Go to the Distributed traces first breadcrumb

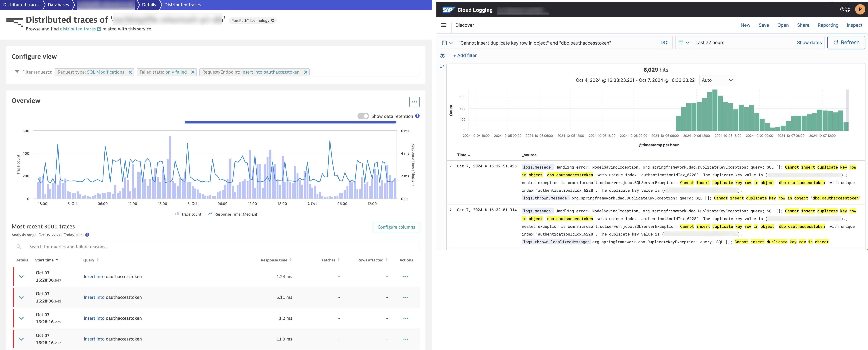(x=21, y=5)
